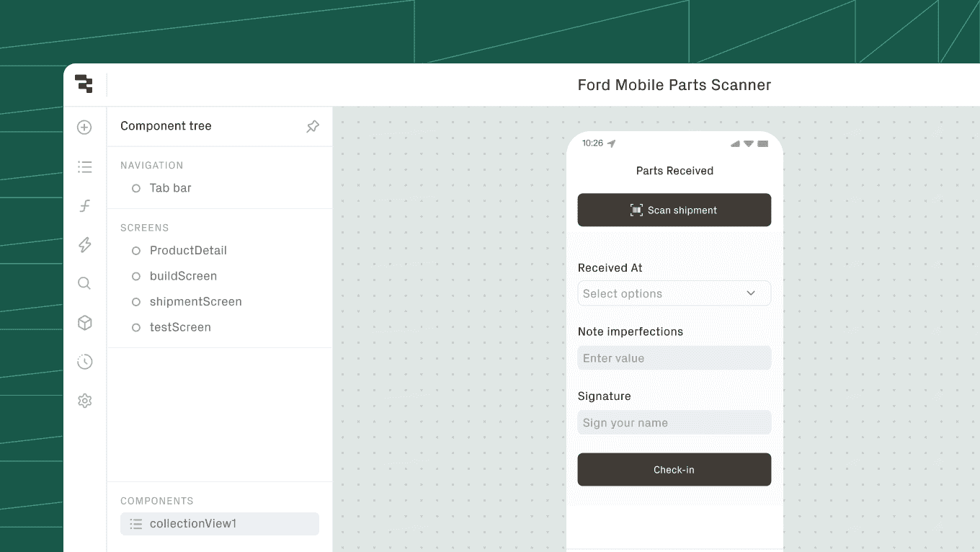The image size is (980, 552).
Task: Open version history via clock icon
Action: [84, 361]
